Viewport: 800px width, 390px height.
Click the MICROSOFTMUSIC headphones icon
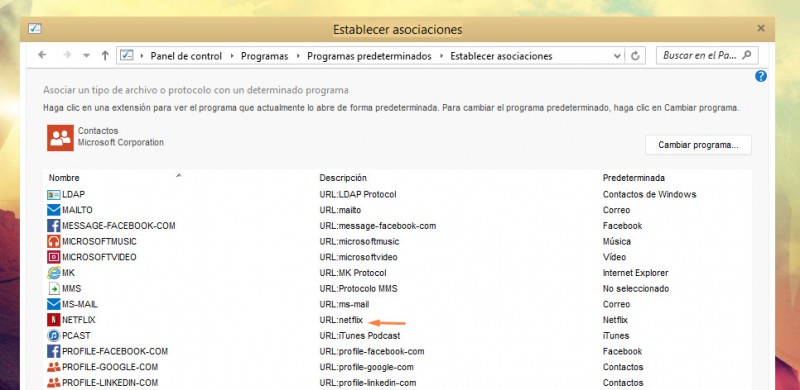pyautogui.click(x=54, y=241)
